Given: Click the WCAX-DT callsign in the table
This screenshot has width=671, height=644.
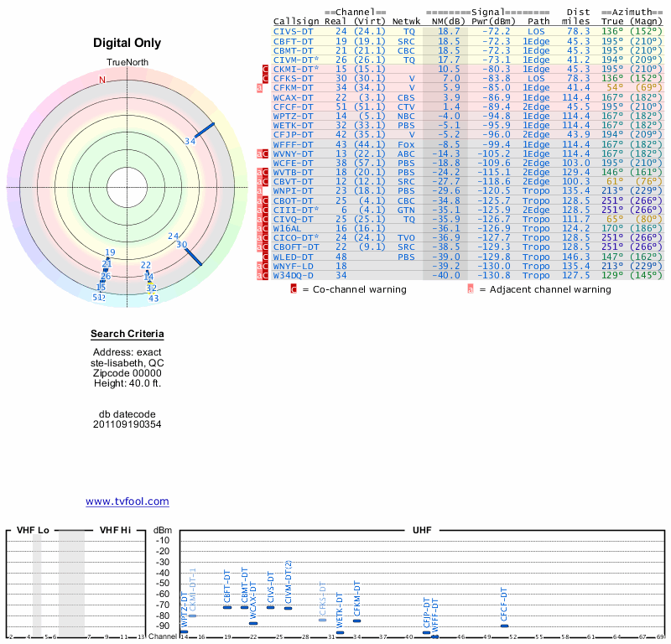Looking at the screenshot, I should tap(294, 97).
